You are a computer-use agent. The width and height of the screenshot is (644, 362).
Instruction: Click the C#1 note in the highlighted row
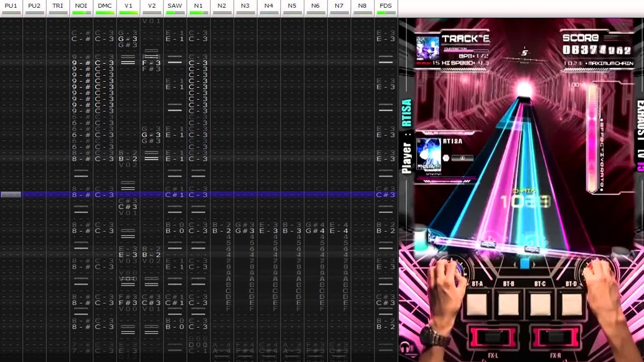point(175,195)
